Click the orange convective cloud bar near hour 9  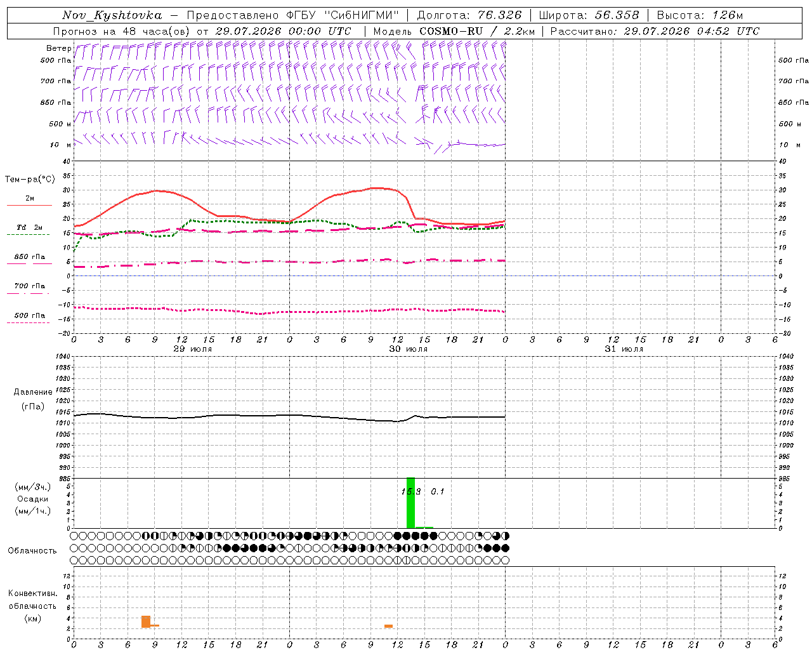click(146, 621)
